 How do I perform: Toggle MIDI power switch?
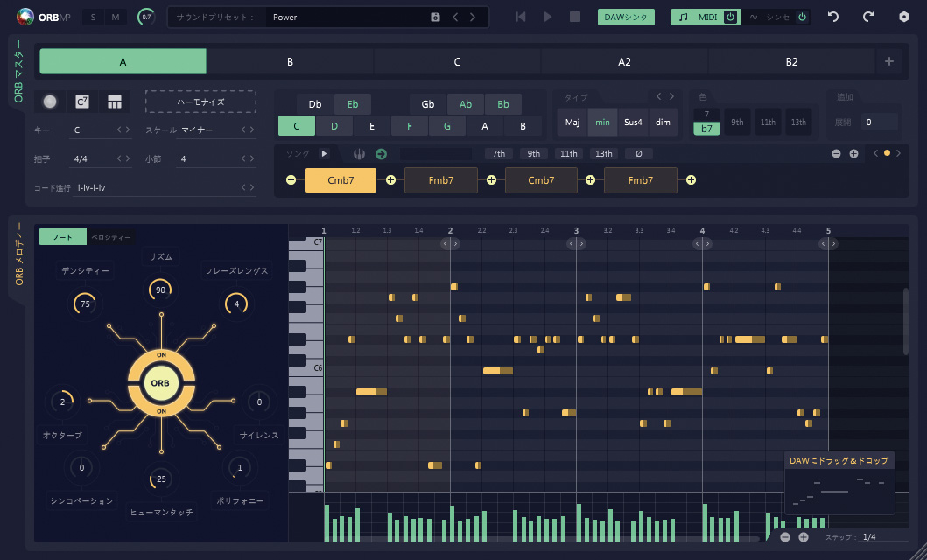tap(730, 17)
